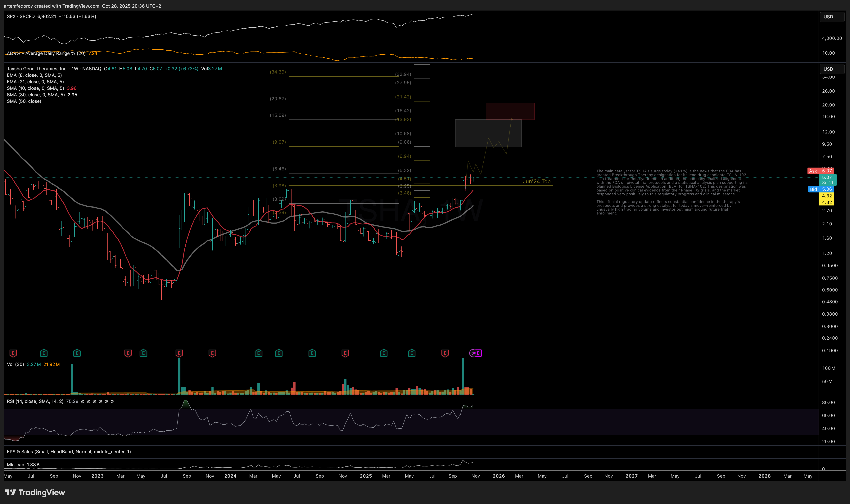Click the ADR% value 7.24

click(93, 53)
